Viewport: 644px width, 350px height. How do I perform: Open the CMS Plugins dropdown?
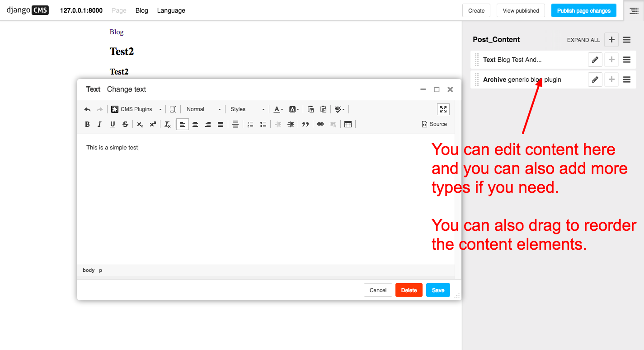pos(136,109)
